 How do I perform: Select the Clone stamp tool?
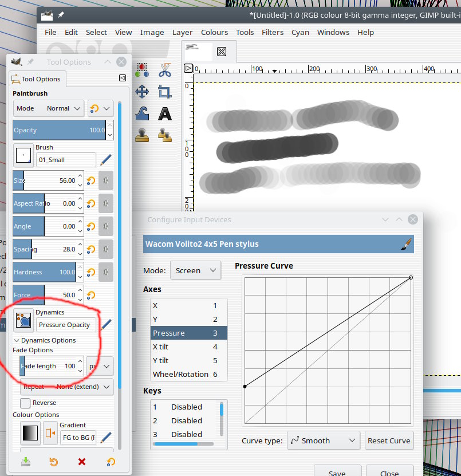pos(142,135)
